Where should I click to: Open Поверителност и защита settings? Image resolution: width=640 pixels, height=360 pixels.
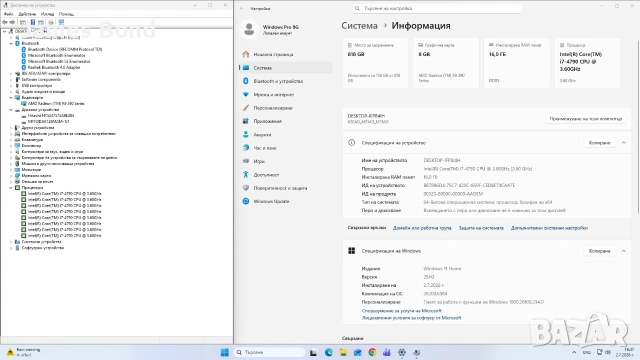click(x=286, y=188)
